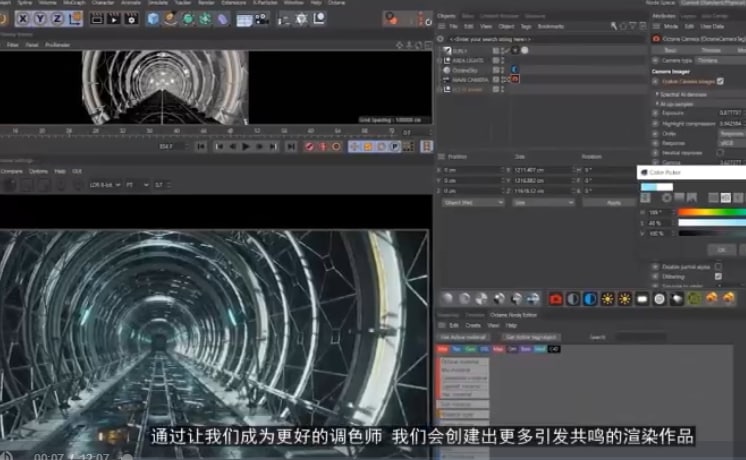Click the Render View clapperboard icon
The image size is (746, 460).
(x=97, y=19)
